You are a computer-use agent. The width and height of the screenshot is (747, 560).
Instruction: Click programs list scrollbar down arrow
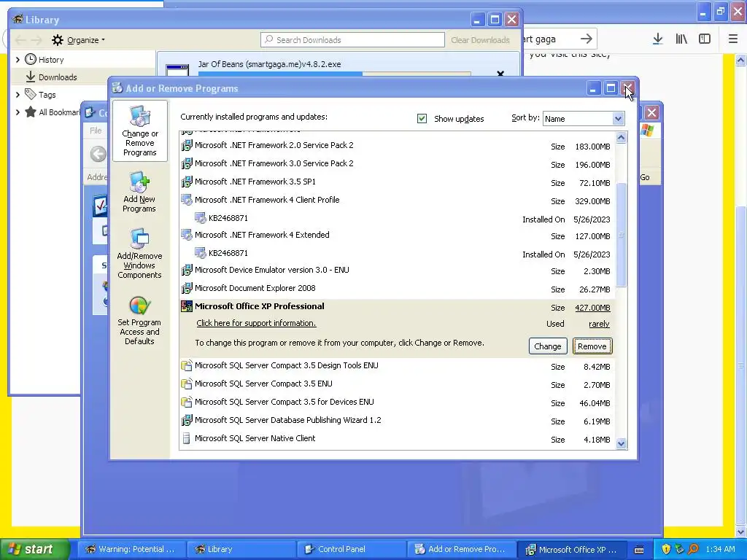tap(621, 444)
